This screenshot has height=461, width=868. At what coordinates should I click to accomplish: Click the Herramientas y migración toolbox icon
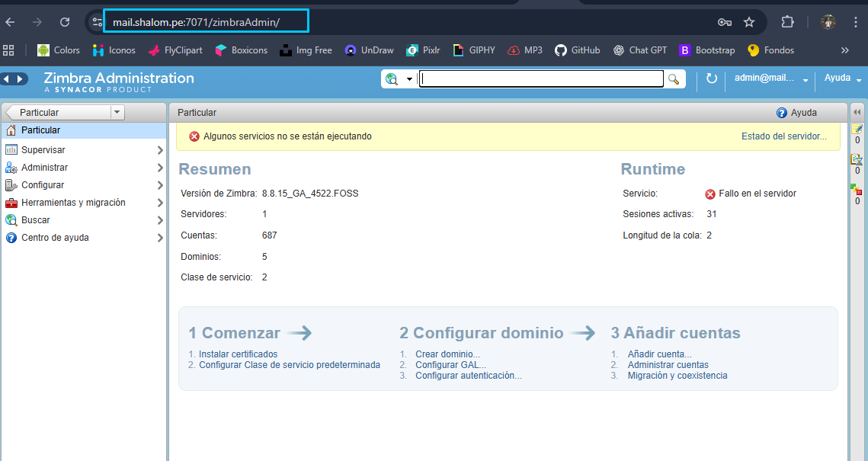click(11, 203)
